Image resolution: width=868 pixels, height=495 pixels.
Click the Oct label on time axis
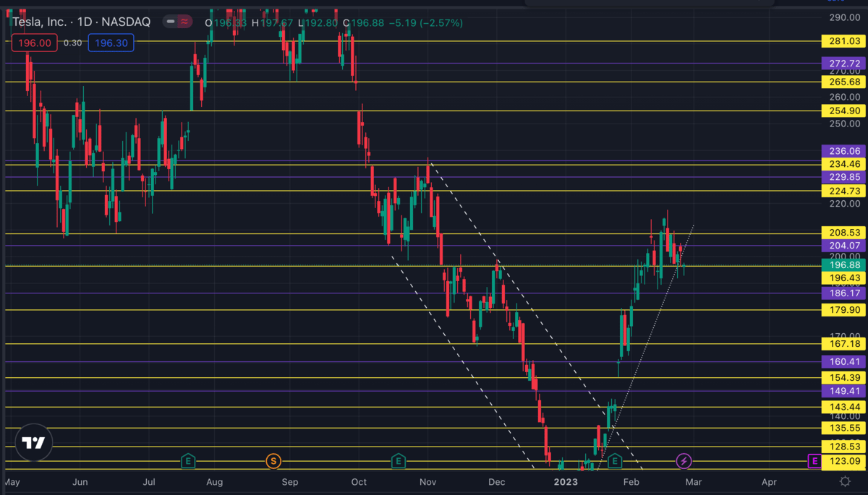click(359, 481)
